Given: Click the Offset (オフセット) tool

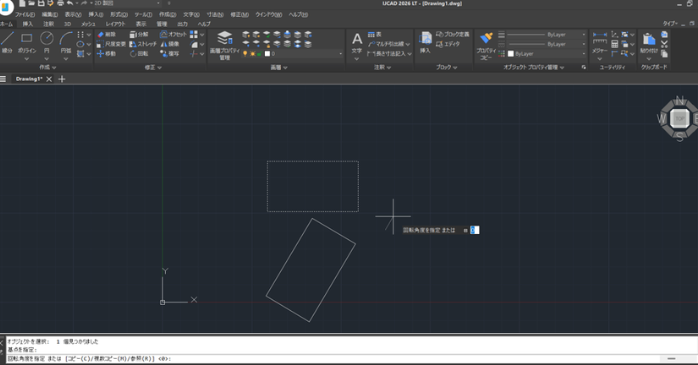Looking at the screenshot, I should pos(173,34).
